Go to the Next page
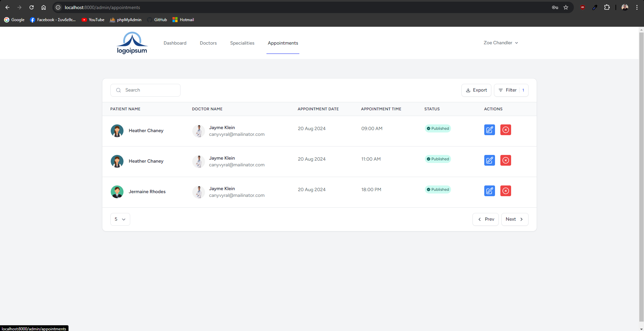The height and width of the screenshot is (331, 644). (515, 219)
